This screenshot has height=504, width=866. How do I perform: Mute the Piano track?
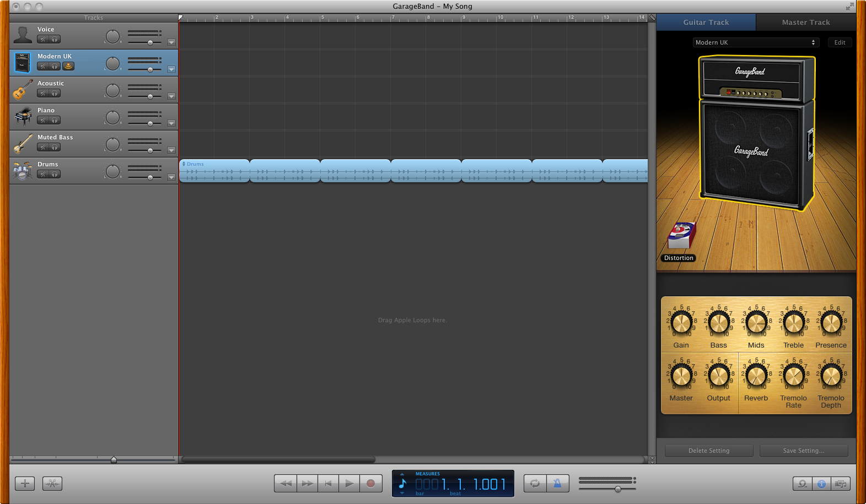43,120
